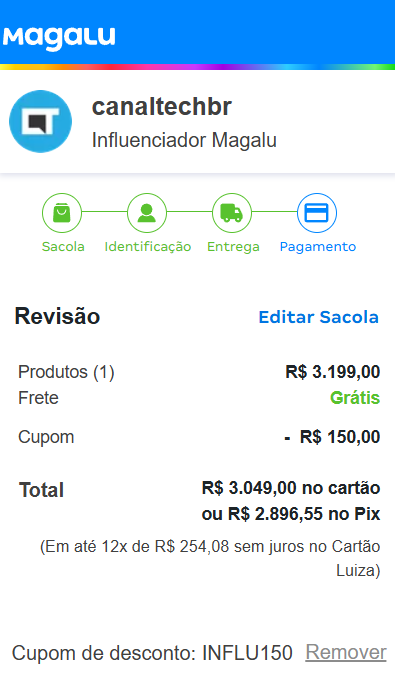The width and height of the screenshot is (395, 683).
Task: Click the Cupom de desconto INFLU150 text
Action: (x=152, y=653)
